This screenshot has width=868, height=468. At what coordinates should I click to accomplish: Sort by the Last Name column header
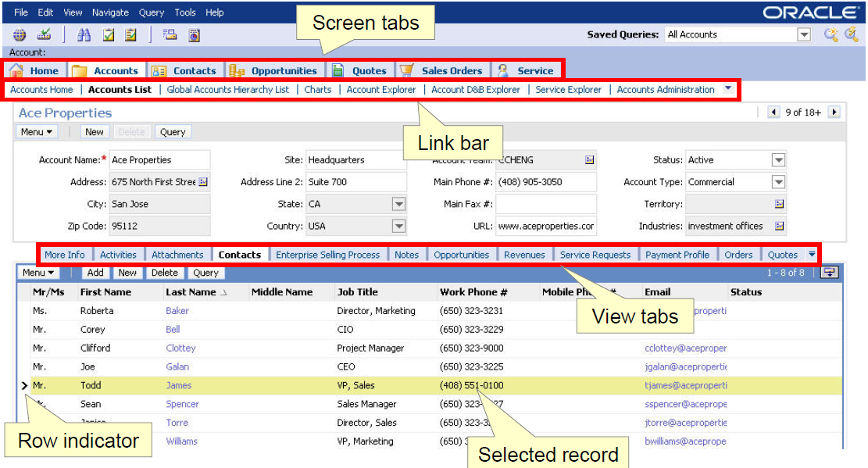(x=191, y=292)
